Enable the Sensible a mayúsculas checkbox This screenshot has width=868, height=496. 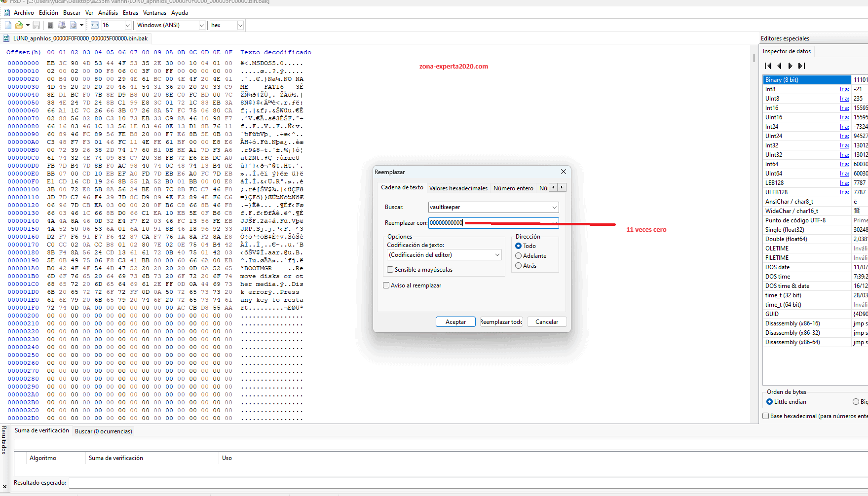point(390,269)
